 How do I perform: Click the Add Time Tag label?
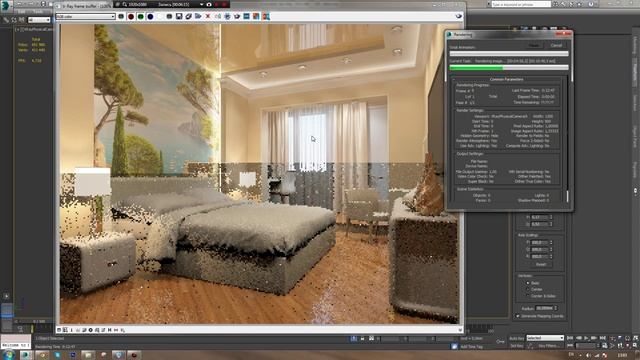[471, 347]
